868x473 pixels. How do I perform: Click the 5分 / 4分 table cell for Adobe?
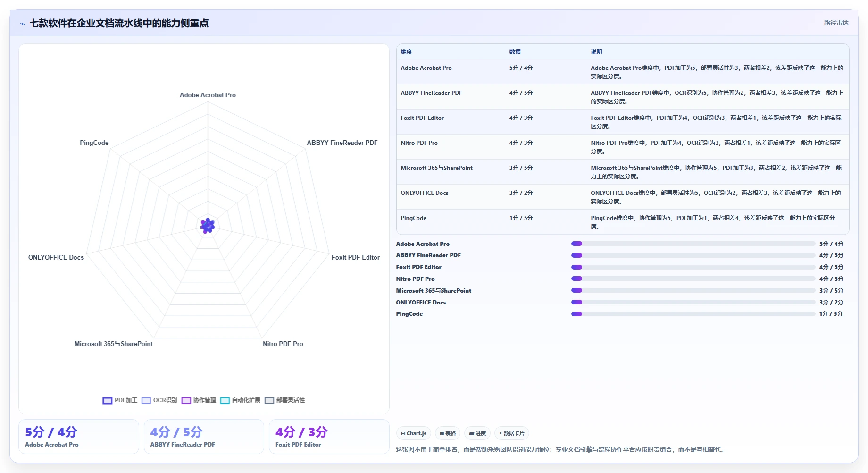[521, 68]
